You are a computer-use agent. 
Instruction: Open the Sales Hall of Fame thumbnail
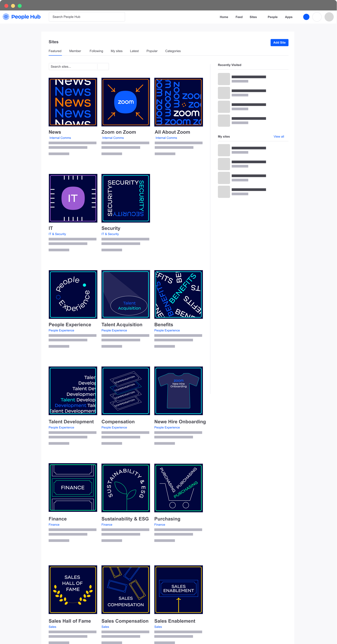pos(73,590)
